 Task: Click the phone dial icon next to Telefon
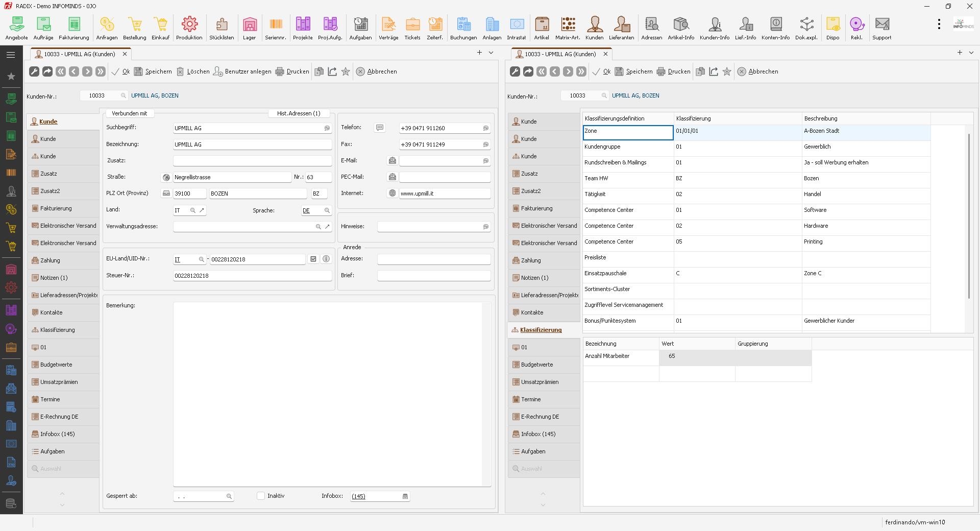click(x=380, y=128)
